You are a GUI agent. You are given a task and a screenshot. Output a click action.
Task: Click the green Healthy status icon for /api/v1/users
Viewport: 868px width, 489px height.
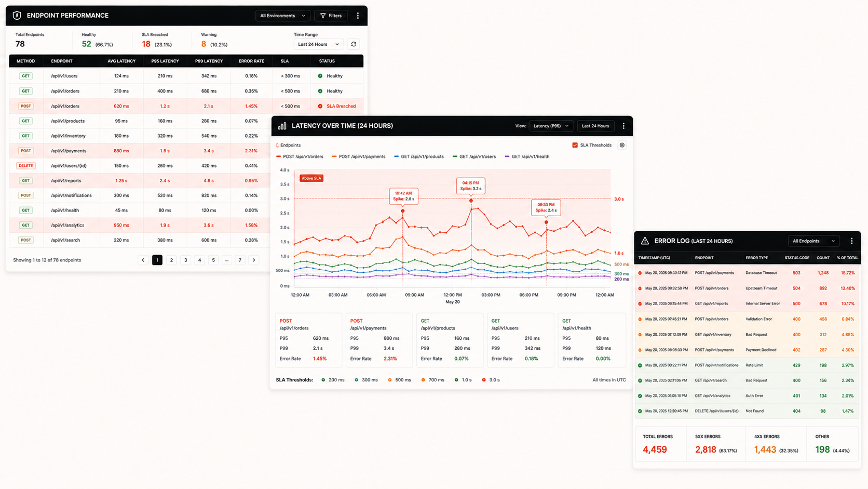pyautogui.click(x=320, y=76)
